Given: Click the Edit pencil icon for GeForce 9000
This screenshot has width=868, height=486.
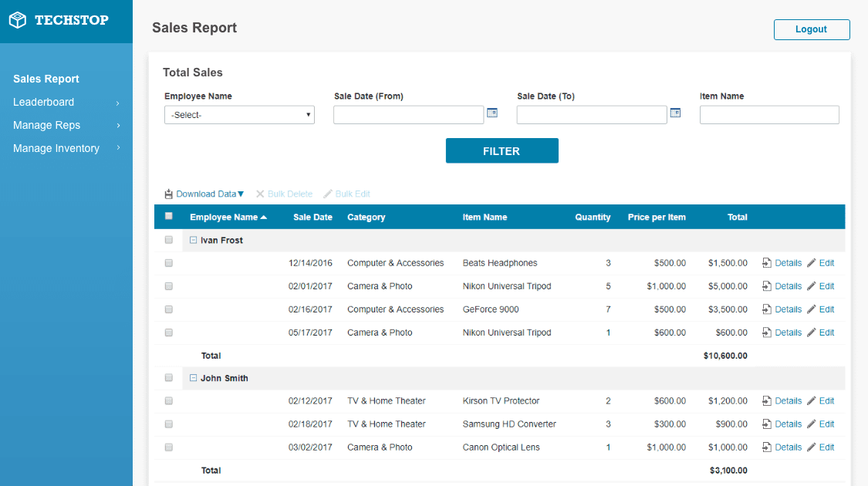Looking at the screenshot, I should (812, 309).
